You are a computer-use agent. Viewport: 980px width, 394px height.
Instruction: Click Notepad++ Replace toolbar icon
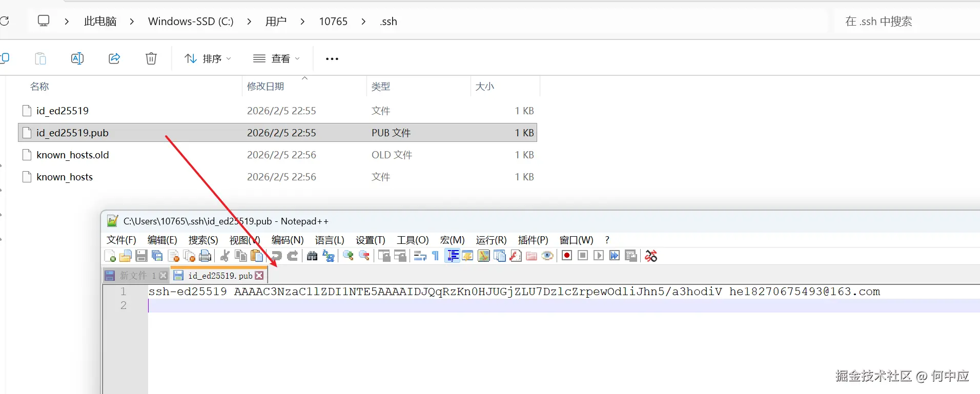329,256
